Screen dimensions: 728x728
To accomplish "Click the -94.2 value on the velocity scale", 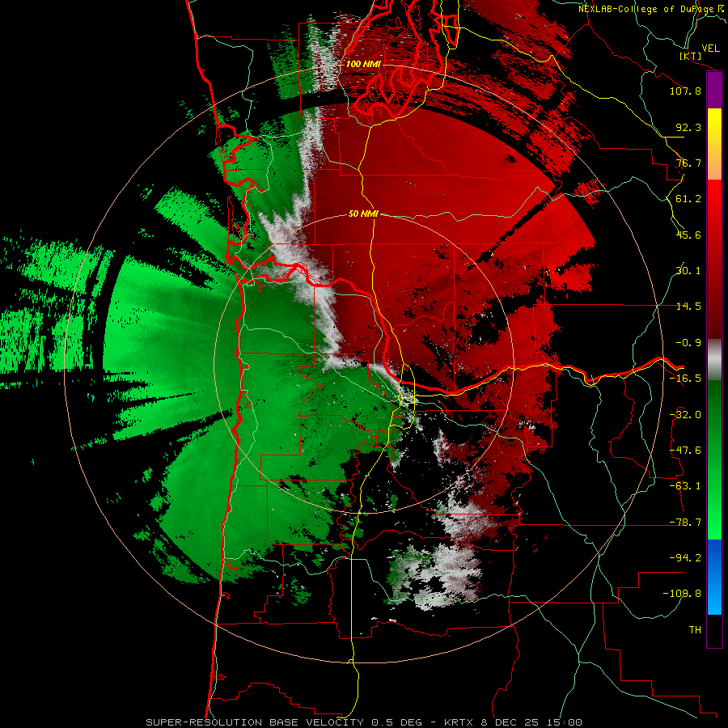I will [x=685, y=558].
